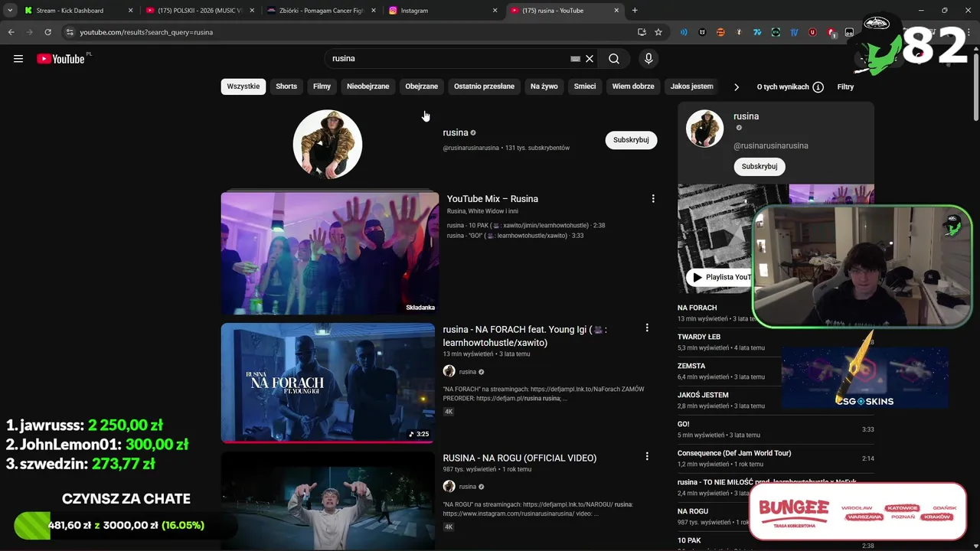This screenshot has height=551, width=980.
Task: Select the Na żywo filter chip
Action: tap(544, 86)
